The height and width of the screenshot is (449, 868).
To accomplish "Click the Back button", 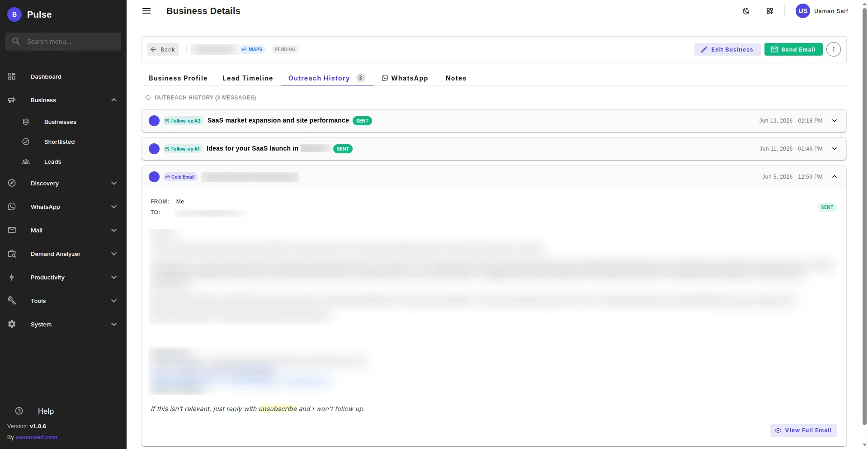I will click(163, 49).
